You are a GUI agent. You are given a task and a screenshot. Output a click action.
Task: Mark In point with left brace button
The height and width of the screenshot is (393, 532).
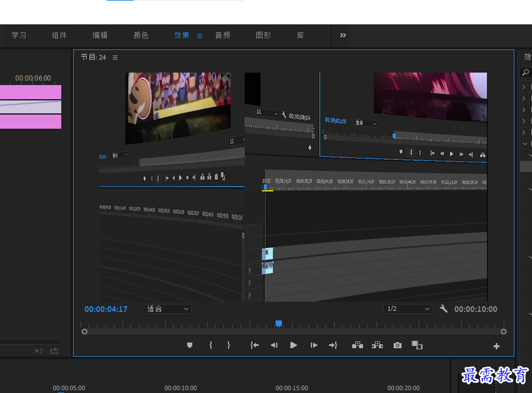(210, 345)
